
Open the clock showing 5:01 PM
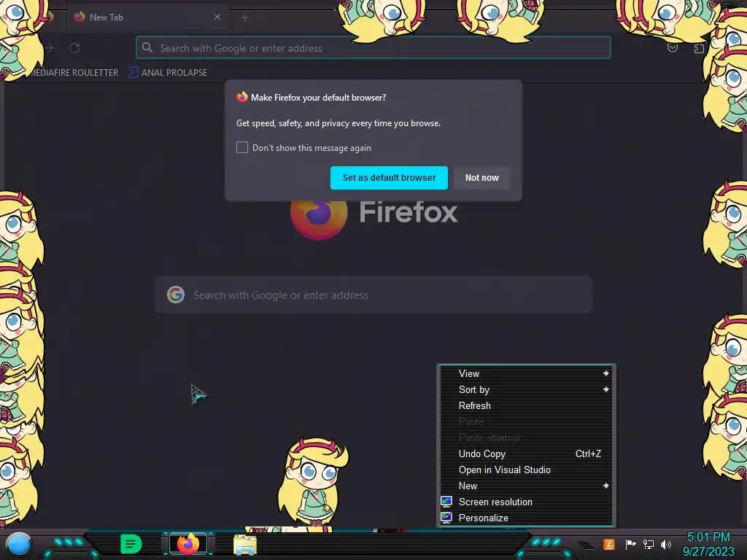(708, 544)
